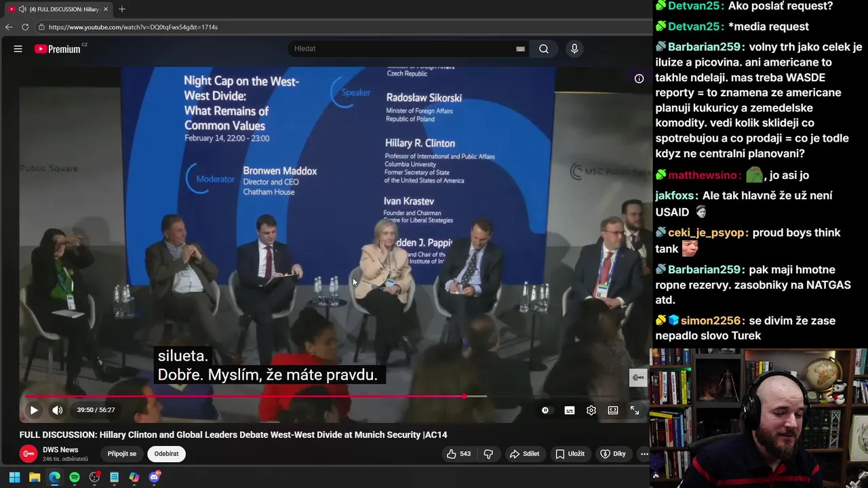
Task: Open Discord from the taskbar
Action: tap(154, 477)
